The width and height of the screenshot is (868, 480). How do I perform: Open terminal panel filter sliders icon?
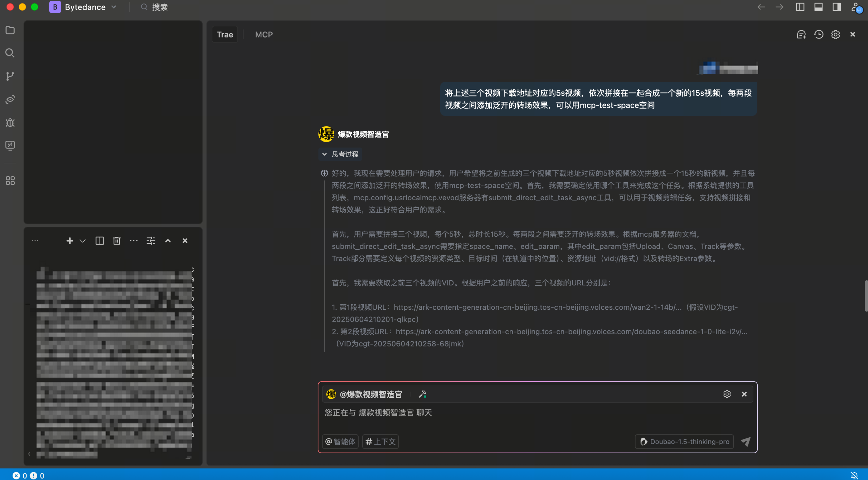click(150, 240)
